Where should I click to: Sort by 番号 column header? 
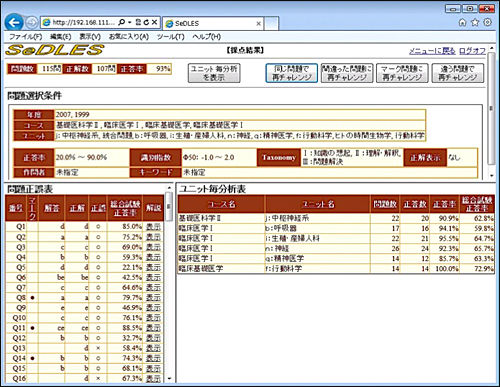coord(16,208)
